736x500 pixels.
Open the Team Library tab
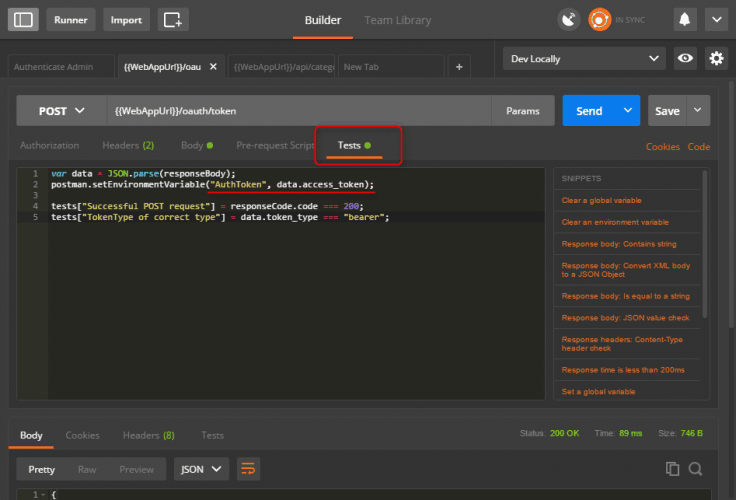[x=398, y=20]
